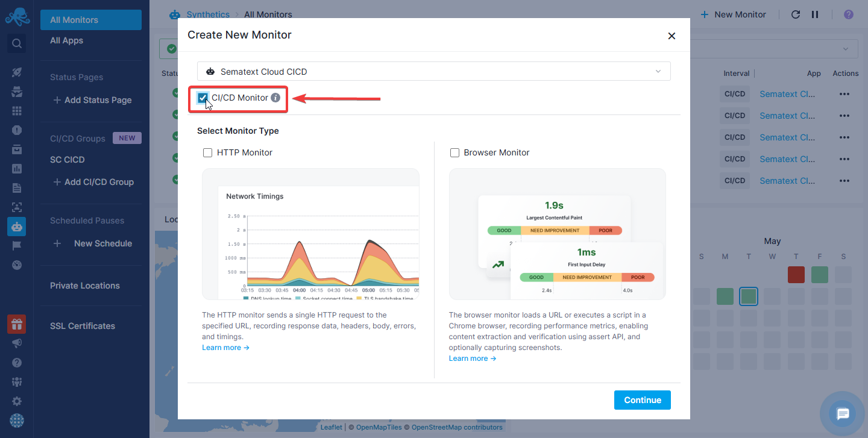Screen dimensions: 868x438
Task: Open the chat widget bubble
Action: 843,414
